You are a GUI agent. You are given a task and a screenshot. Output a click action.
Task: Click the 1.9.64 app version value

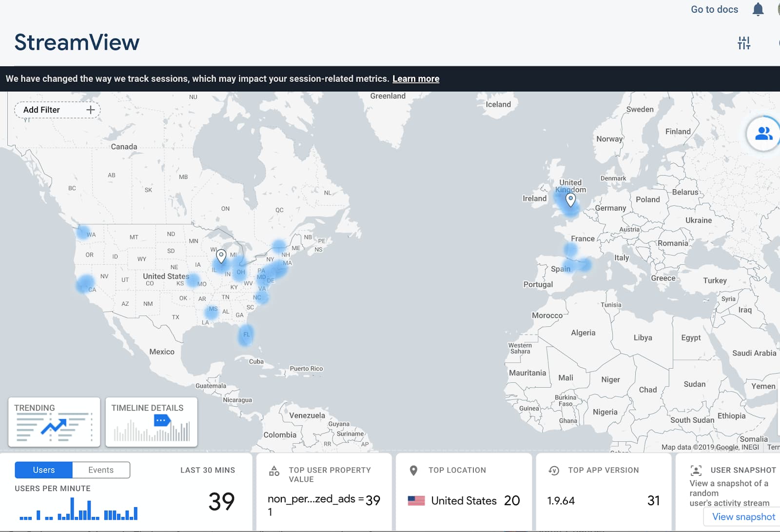(x=561, y=501)
